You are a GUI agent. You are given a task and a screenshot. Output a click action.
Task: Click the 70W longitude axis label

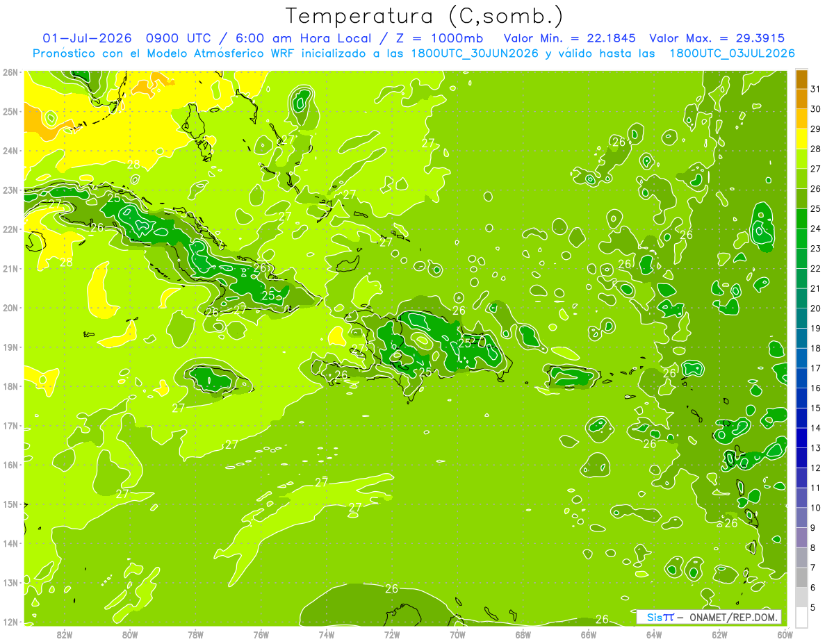457,634
